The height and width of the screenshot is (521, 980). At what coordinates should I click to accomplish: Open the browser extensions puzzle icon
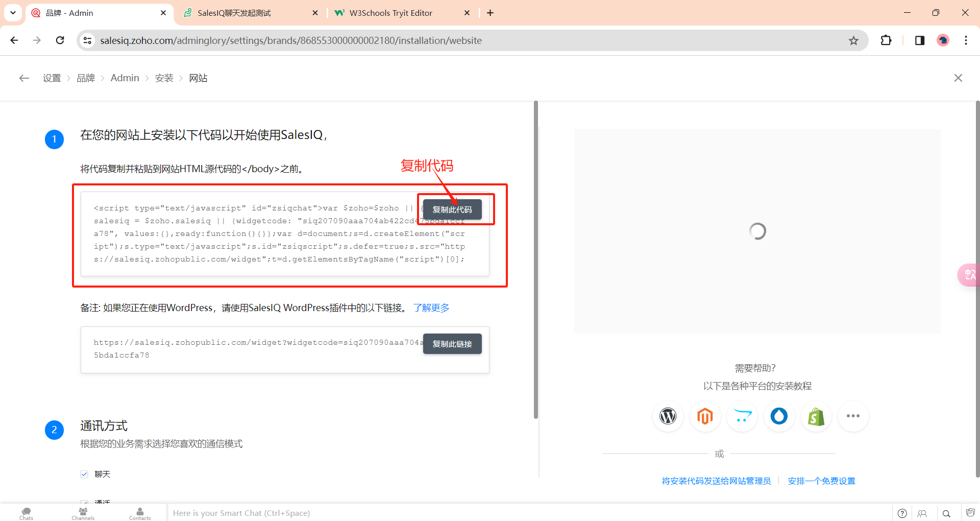pos(886,40)
